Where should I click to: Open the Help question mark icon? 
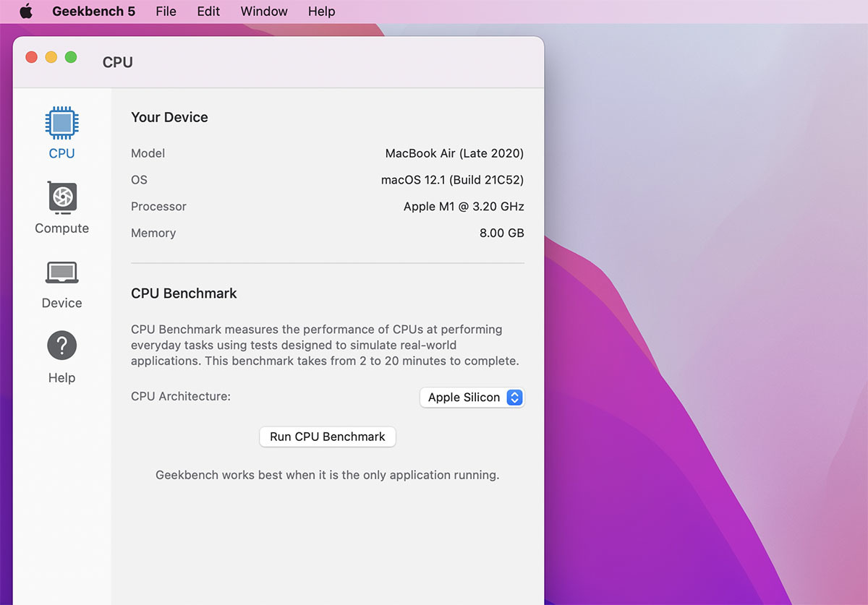61,346
